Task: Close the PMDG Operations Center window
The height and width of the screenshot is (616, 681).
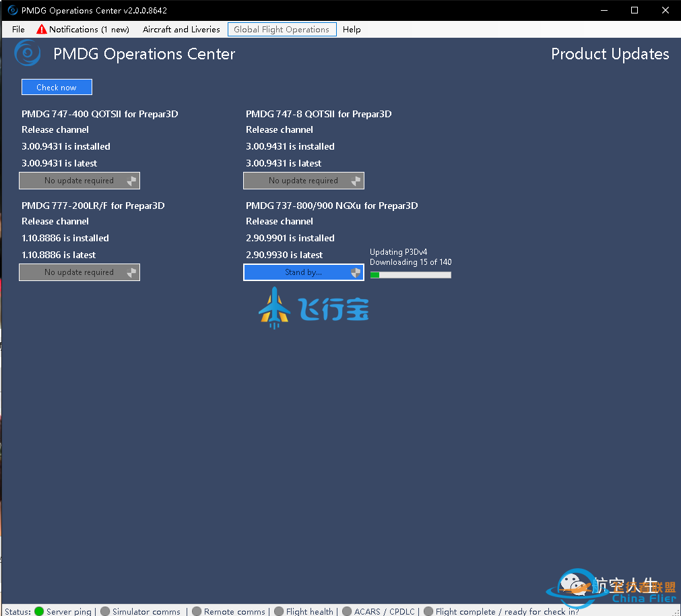Action: tap(666, 10)
